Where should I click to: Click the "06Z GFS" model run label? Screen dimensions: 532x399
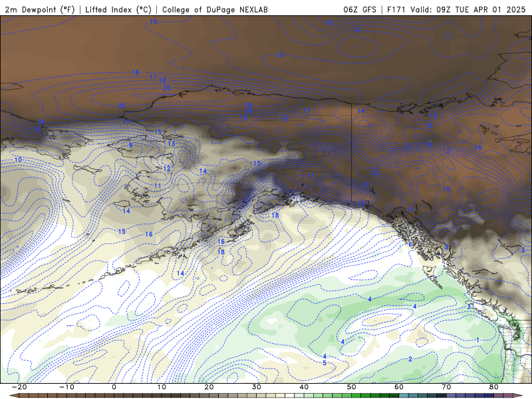click(x=360, y=9)
